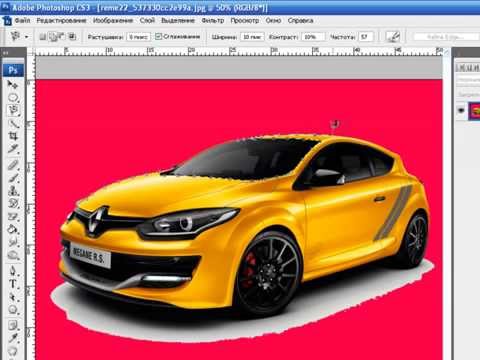The height and width of the screenshot is (360, 480).
Task: Toggle the pen pressure option
Action: click(x=393, y=36)
